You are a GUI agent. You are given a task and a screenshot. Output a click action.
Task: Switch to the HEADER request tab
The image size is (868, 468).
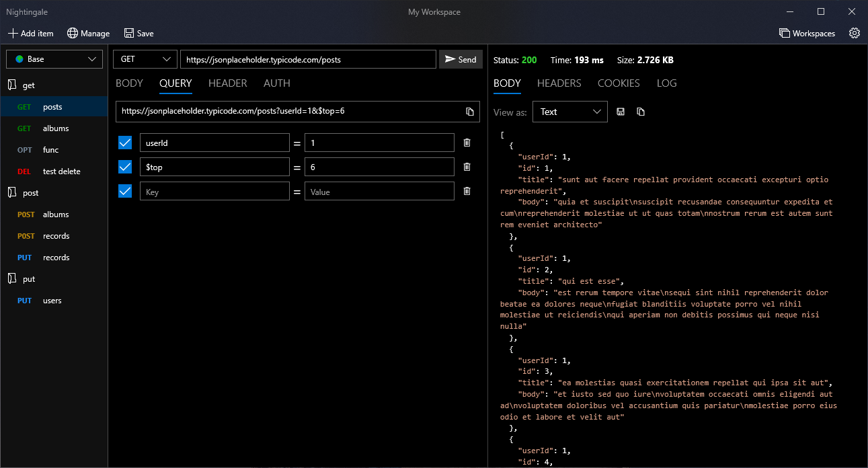pos(227,83)
